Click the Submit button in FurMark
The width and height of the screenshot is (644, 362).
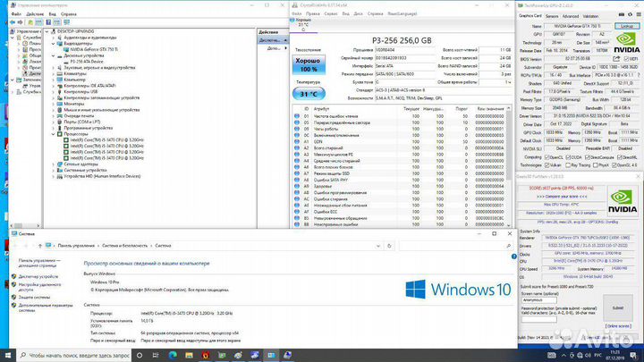click(x=618, y=307)
